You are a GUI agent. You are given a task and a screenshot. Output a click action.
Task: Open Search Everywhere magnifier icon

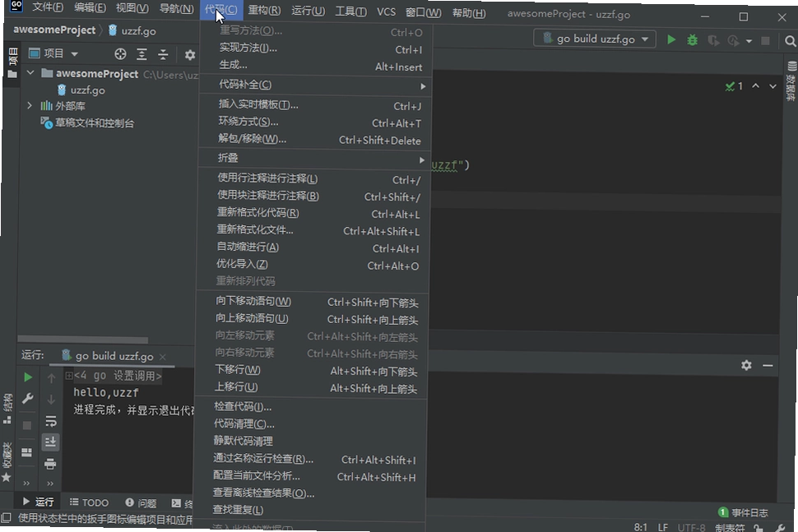790,41
